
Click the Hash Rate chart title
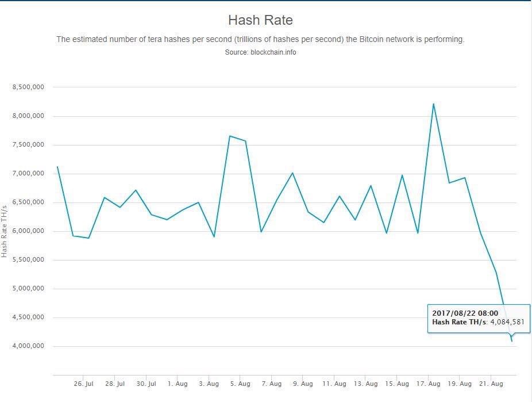pos(260,20)
